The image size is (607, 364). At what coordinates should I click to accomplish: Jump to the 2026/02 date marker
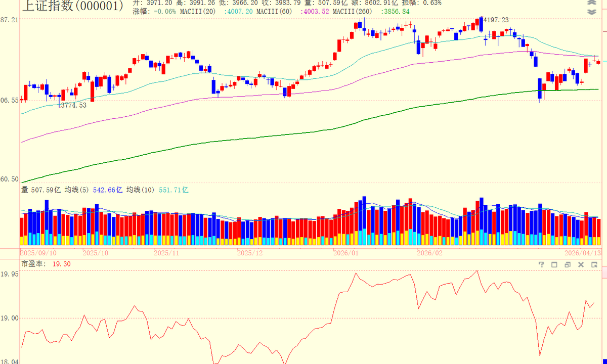tap(430, 253)
